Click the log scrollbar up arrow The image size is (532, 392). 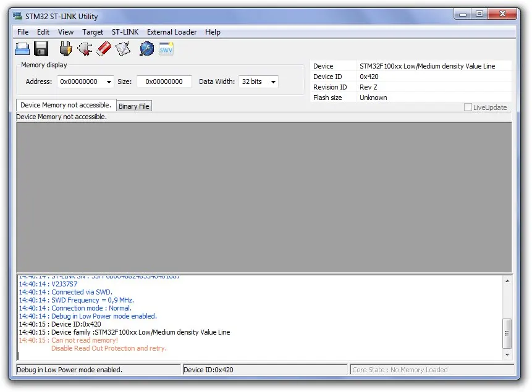click(507, 281)
